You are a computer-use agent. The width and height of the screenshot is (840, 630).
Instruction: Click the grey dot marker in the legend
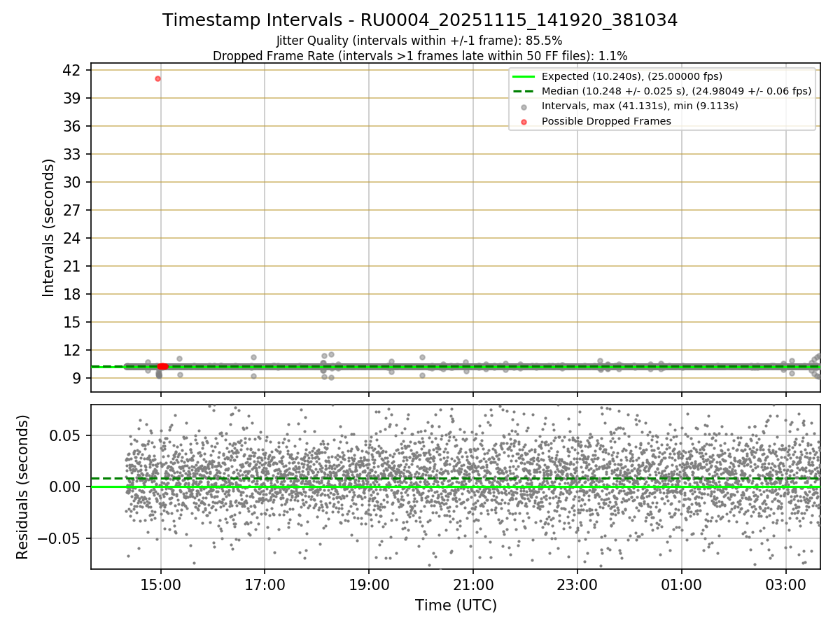point(524,106)
